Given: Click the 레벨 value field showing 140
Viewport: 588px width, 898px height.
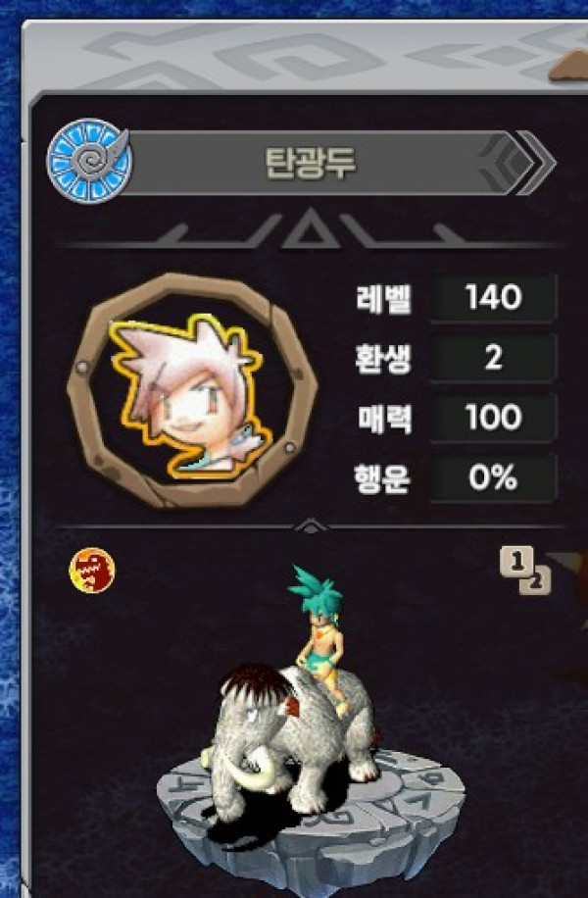Looking at the screenshot, I should tap(493, 298).
